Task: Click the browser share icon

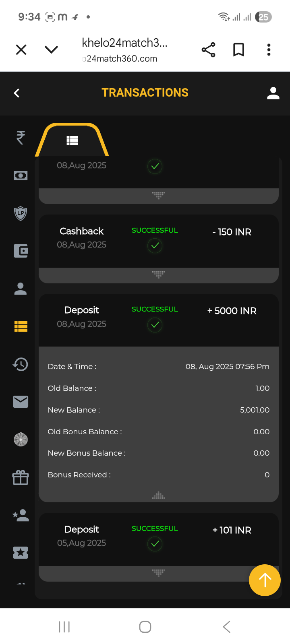Action: pos(208,50)
